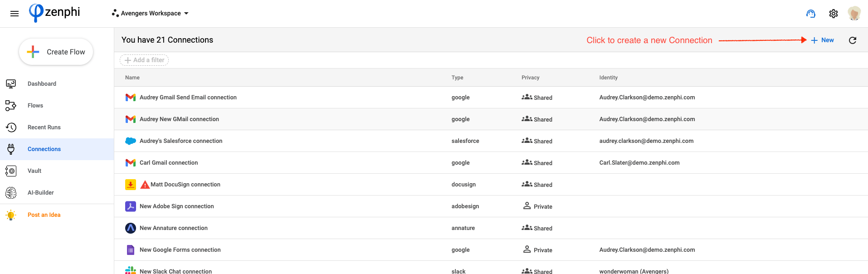Go to Dashboard in the sidebar
This screenshot has width=868, height=274.
42,83
